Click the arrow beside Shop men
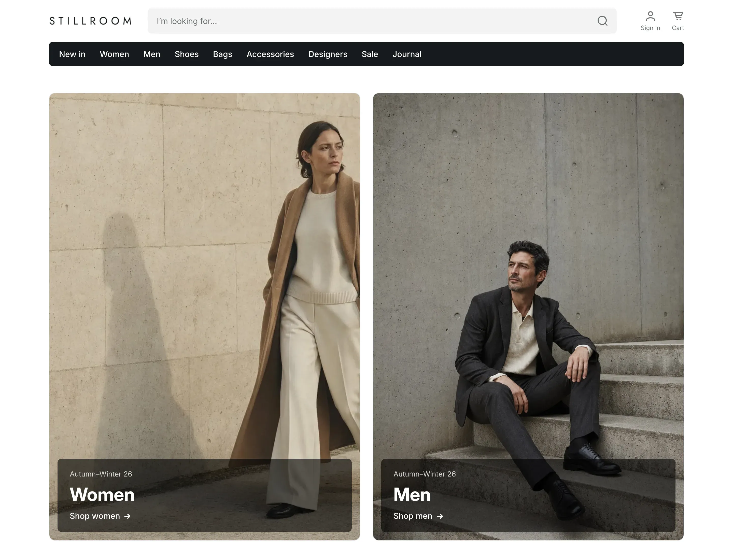 click(x=440, y=516)
